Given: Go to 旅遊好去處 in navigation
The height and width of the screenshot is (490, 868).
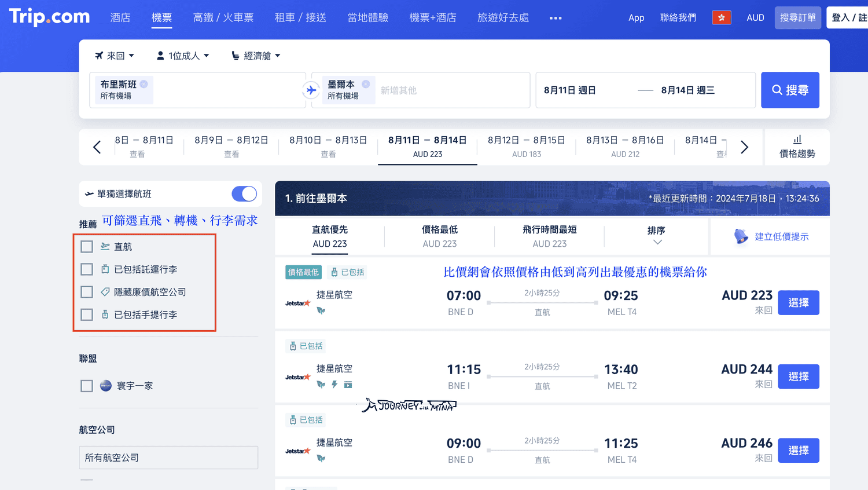Looking at the screenshot, I should click(x=503, y=18).
